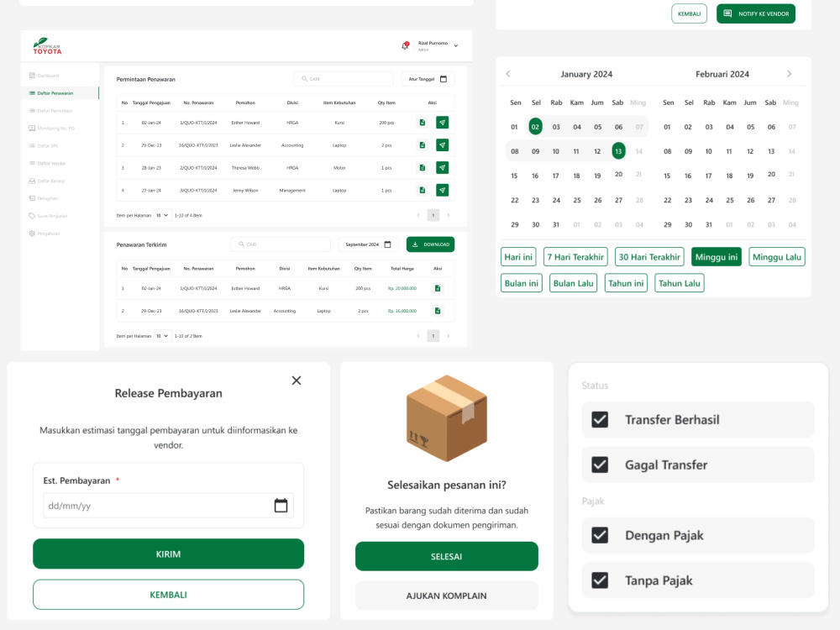Uncheck the Gagal Transfer checkbox
The image size is (840, 630).
tap(600, 465)
